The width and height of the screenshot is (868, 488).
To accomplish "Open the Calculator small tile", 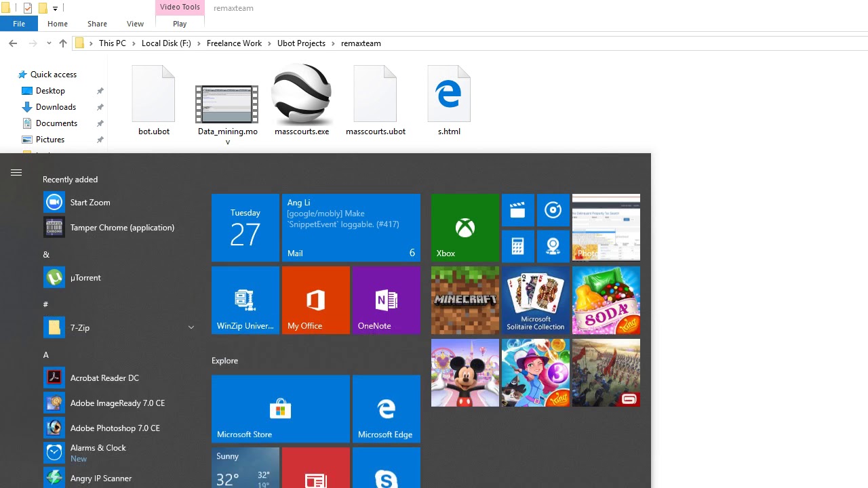I will point(517,246).
